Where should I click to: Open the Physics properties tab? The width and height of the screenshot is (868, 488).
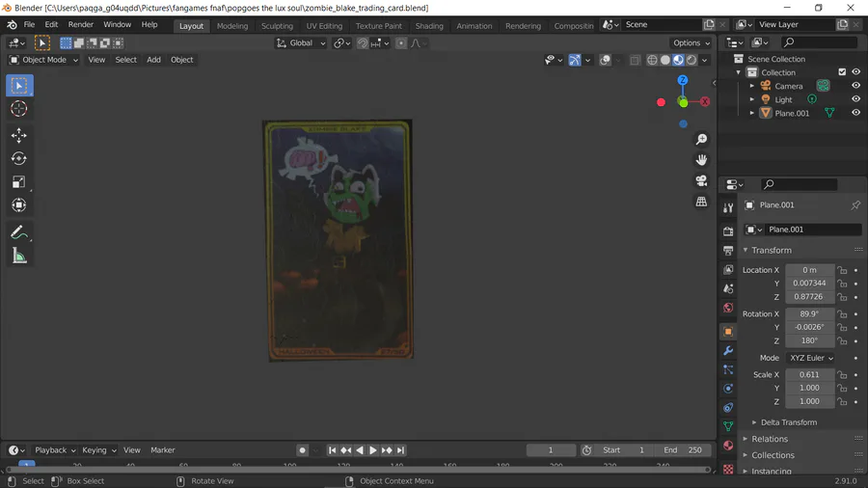click(x=728, y=389)
